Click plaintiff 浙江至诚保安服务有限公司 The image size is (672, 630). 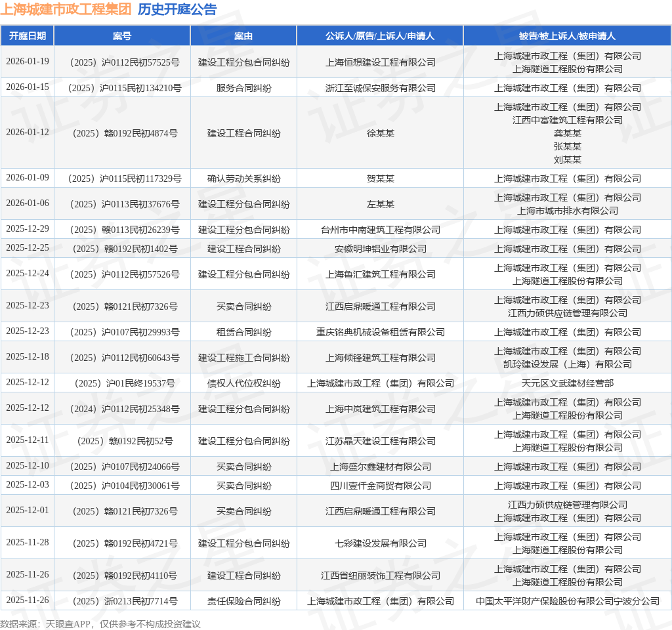[x=380, y=89]
